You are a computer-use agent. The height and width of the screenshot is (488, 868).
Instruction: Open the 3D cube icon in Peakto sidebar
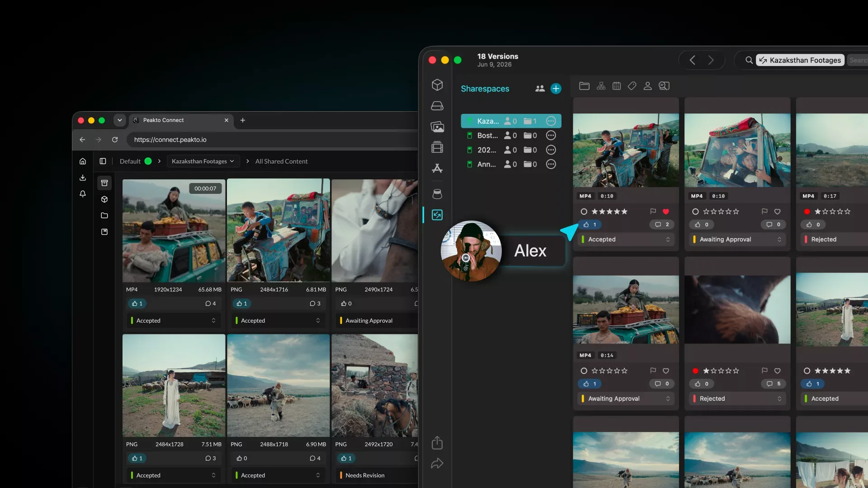437,85
